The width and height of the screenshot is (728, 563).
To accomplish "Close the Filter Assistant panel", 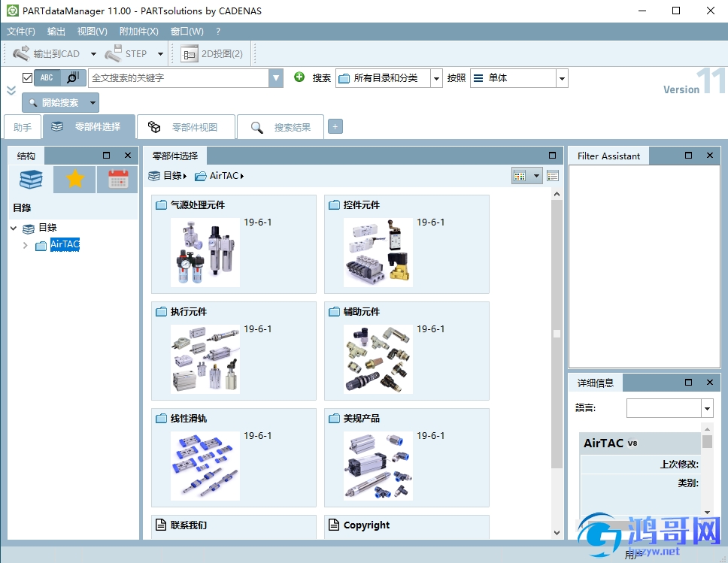I will point(710,156).
